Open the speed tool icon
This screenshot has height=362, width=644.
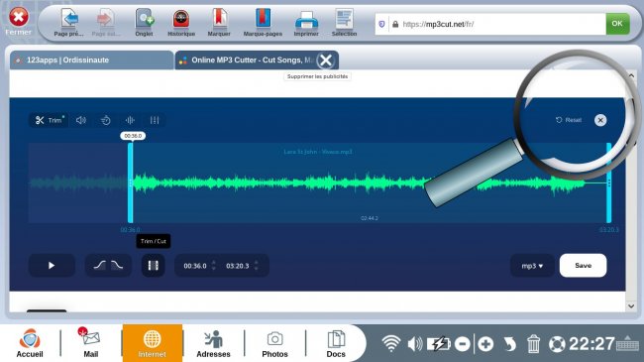106,120
